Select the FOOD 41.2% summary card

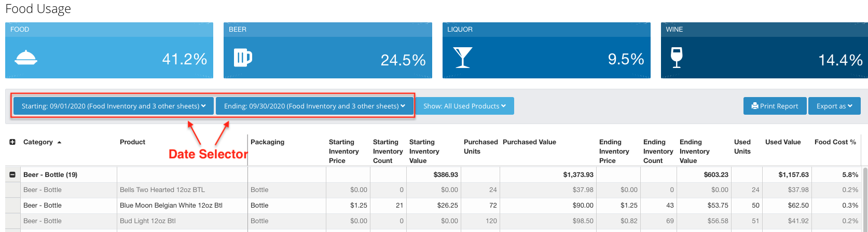pyautogui.click(x=109, y=50)
